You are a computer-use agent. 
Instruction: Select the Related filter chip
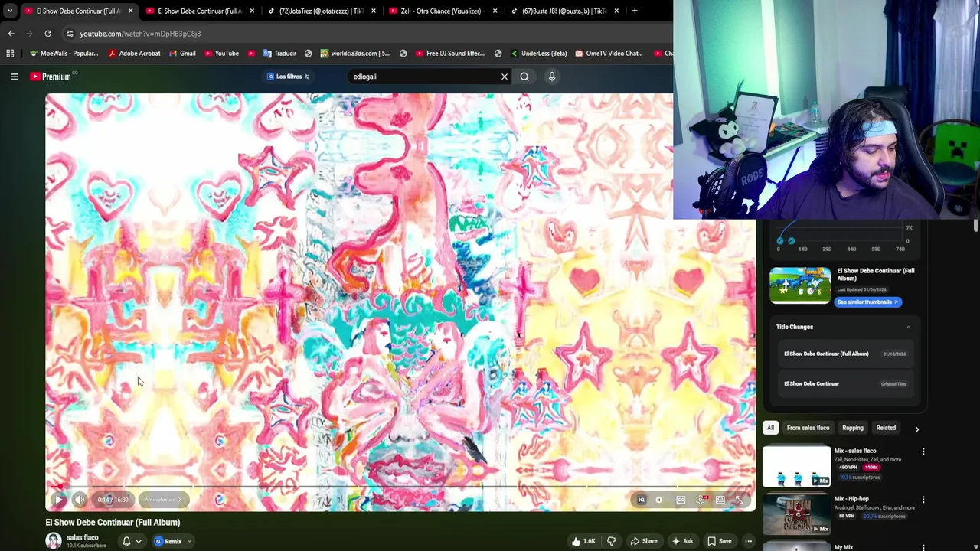(886, 428)
